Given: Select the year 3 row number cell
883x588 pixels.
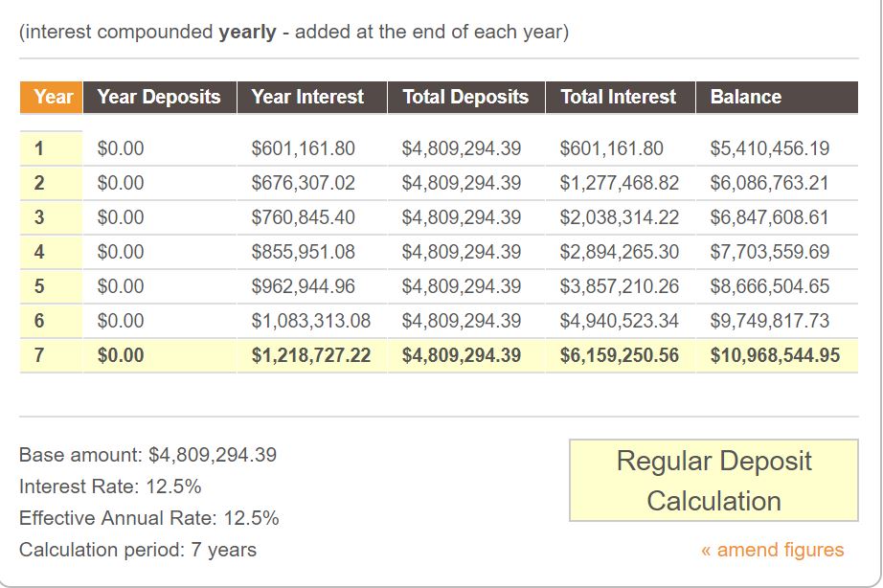Looking at the screenshot, I should tap(51, 217).
